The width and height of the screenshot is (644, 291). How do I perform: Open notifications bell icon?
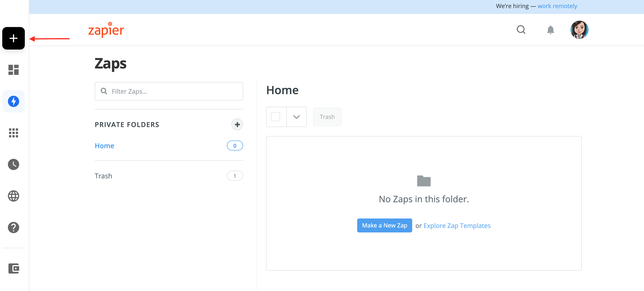(550, 30)
